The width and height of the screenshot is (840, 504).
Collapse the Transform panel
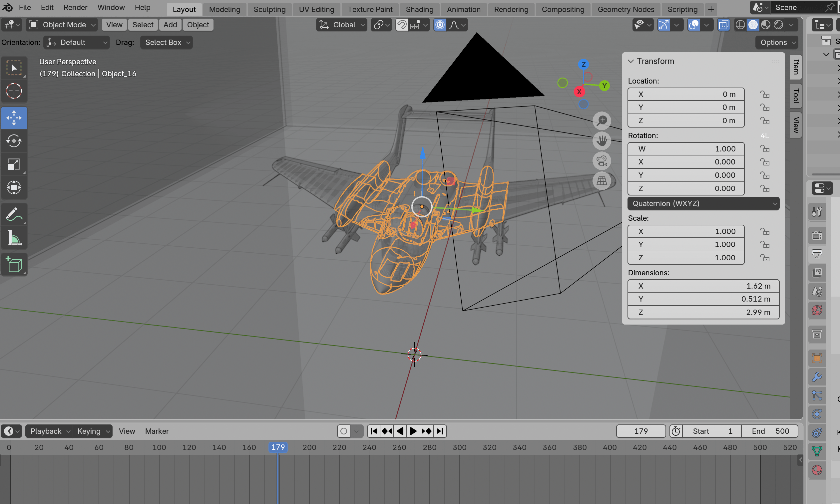(x=631, y=61)
